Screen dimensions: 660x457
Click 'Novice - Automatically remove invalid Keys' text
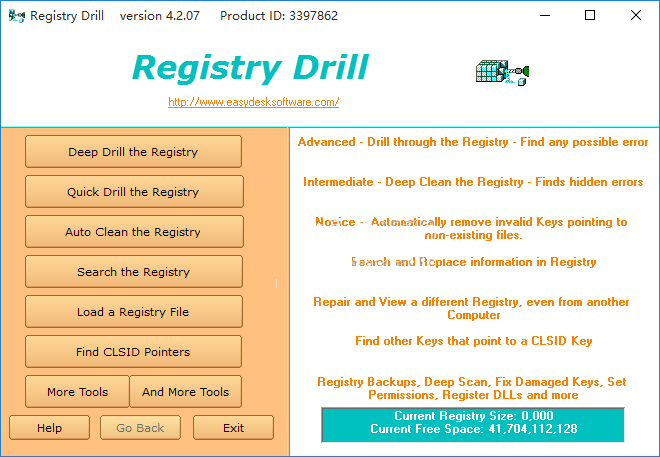point(471,228)
